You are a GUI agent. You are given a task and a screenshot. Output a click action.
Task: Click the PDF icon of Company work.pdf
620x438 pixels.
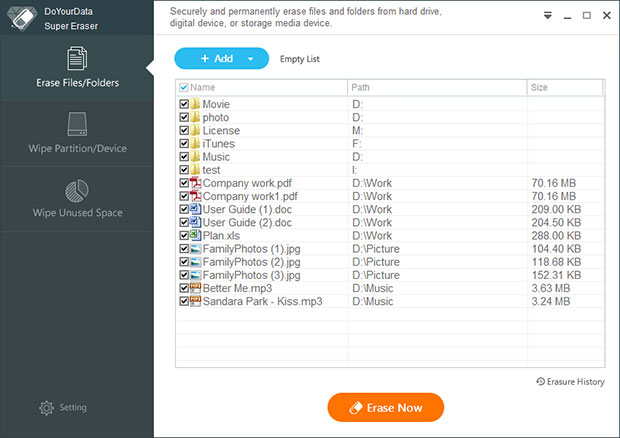(195, 183)
